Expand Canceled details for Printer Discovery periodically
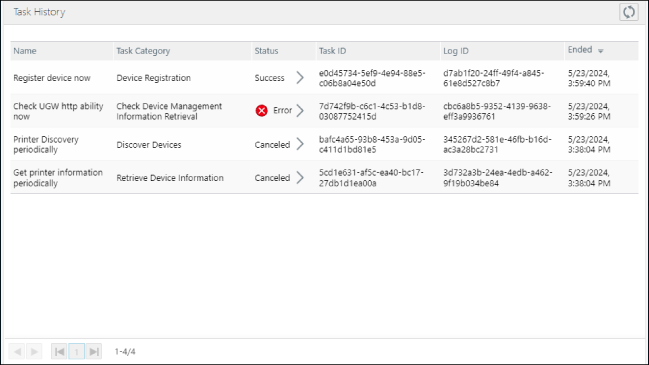The image size is (649, 365). click(x=300, y=144)
